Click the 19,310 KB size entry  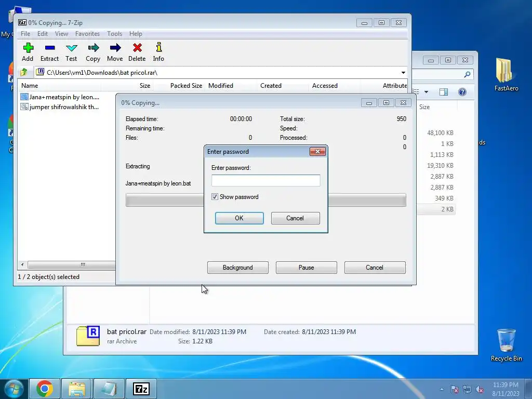click(x=440, y=166)
